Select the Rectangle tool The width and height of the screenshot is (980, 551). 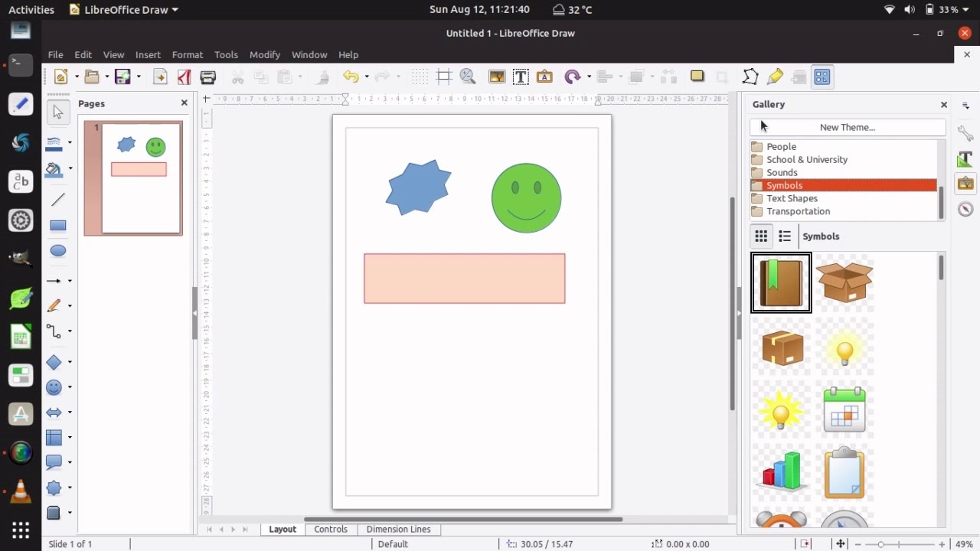coord(58,225)
